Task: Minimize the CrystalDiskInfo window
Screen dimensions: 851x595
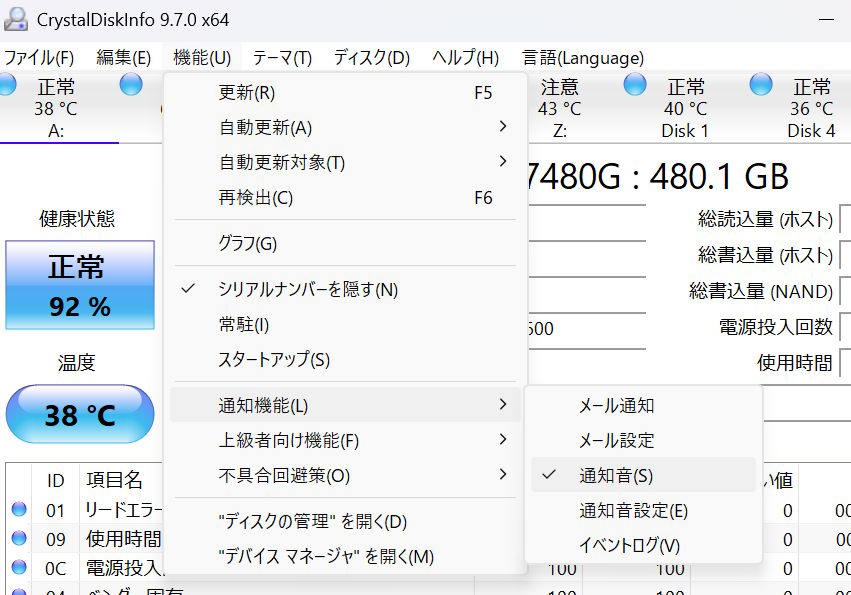Action: point(827,20)
